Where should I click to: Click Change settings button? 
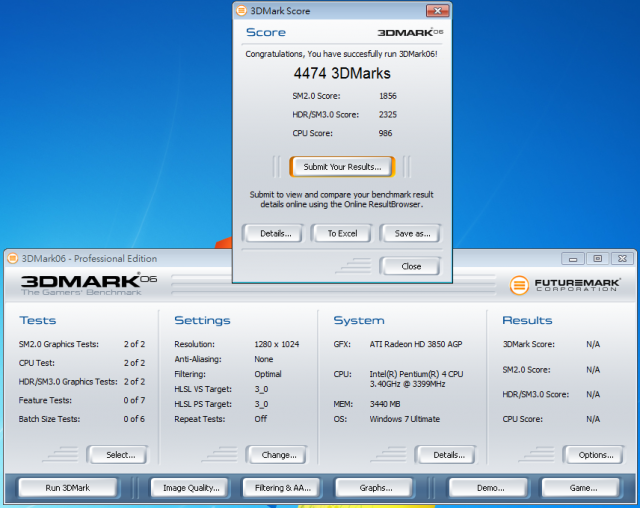coord(276,455)
